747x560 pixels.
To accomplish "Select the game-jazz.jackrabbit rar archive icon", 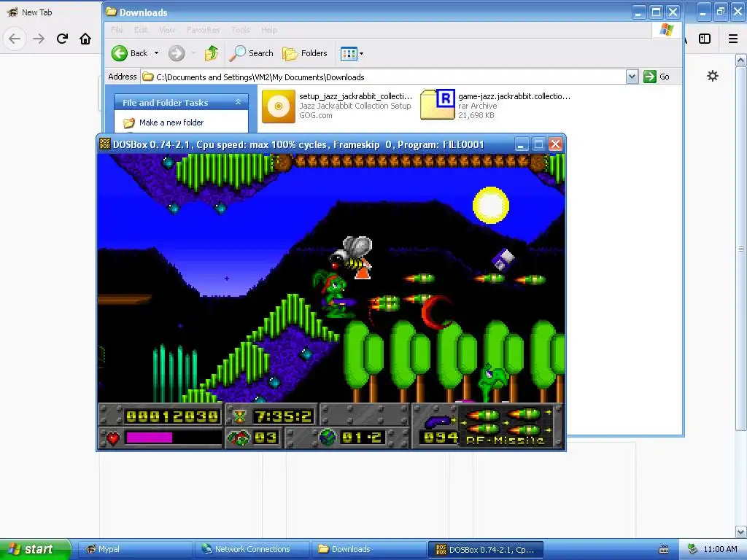I will [438, 104].
